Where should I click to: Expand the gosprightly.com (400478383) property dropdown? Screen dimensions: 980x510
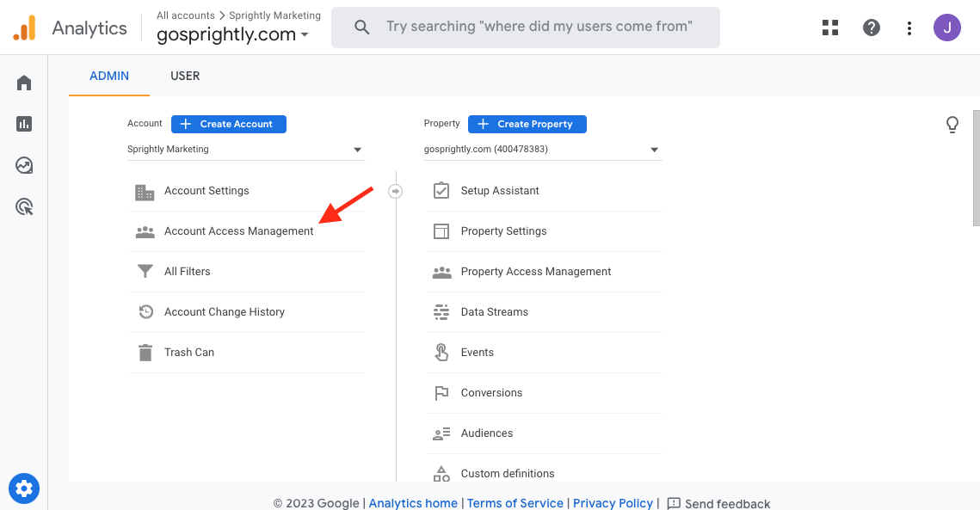pyautogui.click(x=543, y=150)
